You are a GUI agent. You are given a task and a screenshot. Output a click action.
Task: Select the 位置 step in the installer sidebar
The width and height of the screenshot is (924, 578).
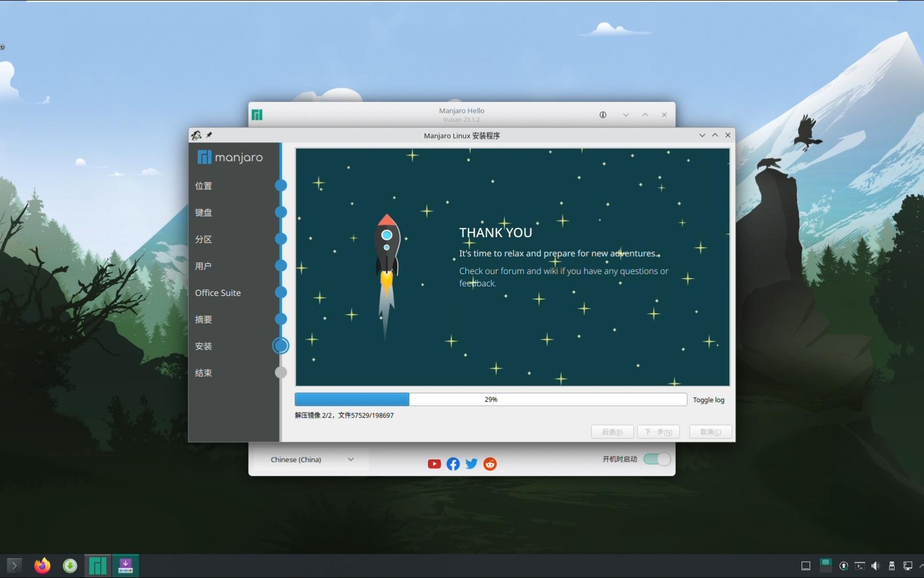pos(203,186)
